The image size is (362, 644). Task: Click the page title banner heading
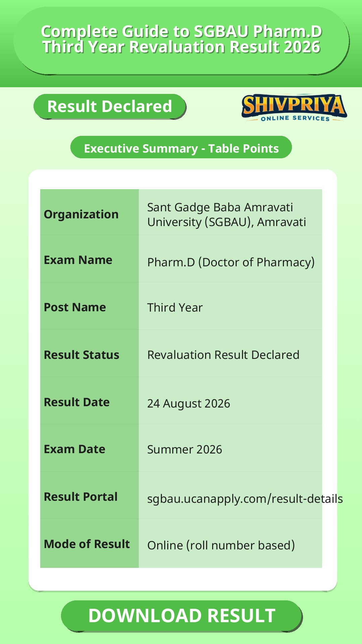pyautogui.click(x=181, y=40)
